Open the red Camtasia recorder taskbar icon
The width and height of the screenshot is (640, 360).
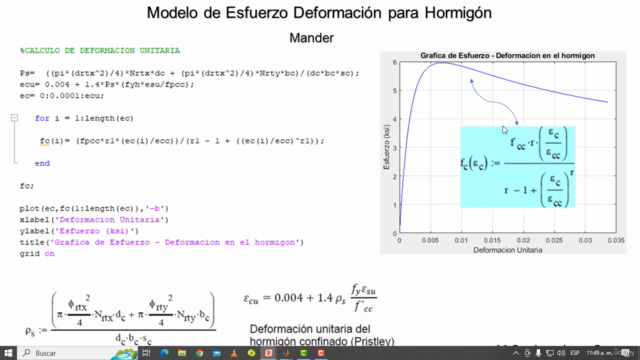(x=321, y=353)
